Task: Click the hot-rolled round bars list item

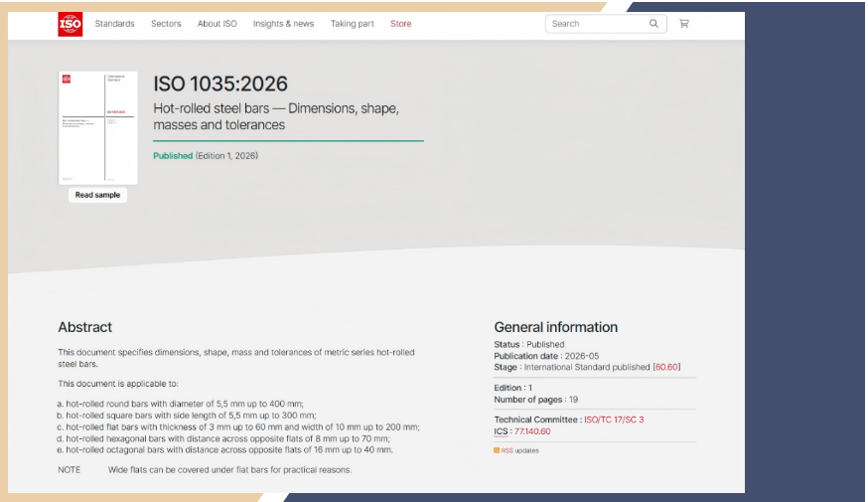Action: coord(181,404)
